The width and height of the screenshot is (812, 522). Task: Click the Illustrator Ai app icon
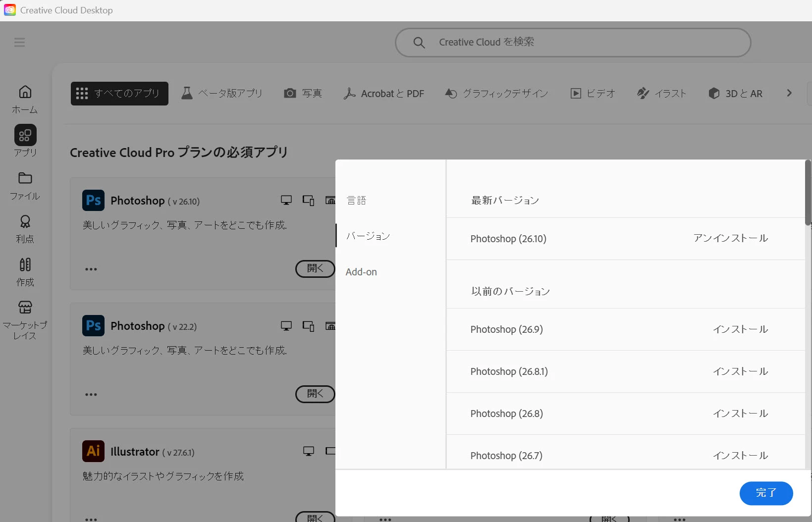93,451
